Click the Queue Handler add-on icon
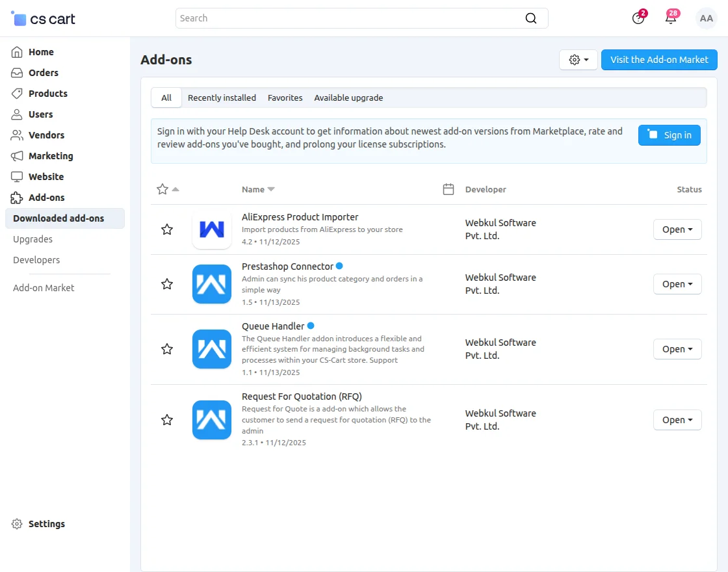Image resolution: width=728 pixels, height=572 pixels. pyautogui.click(x=212, y=349)
